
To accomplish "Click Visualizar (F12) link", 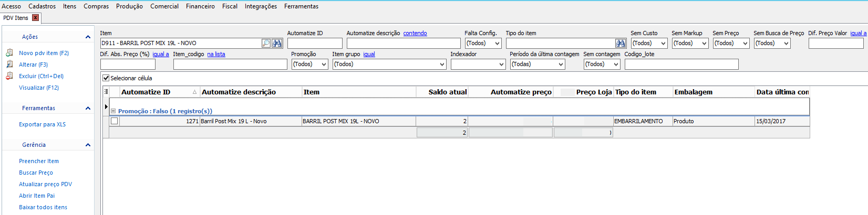I will pyautogui.click(x=39, y=88).
